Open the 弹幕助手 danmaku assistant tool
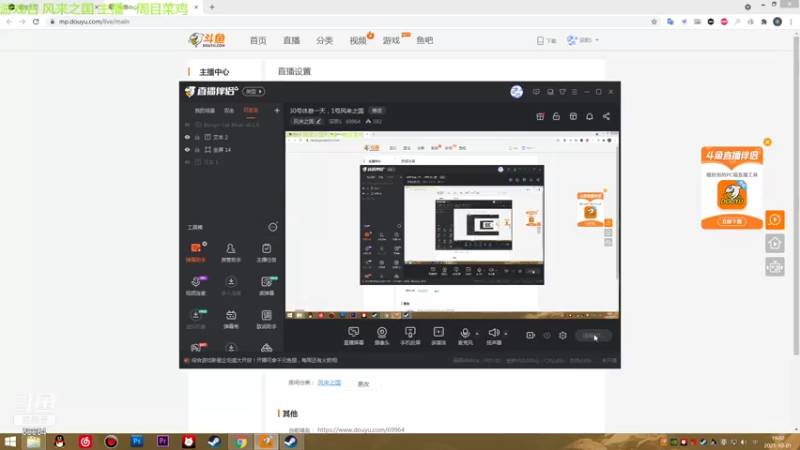Screen dimensions: 800x450 click(196, 253)
